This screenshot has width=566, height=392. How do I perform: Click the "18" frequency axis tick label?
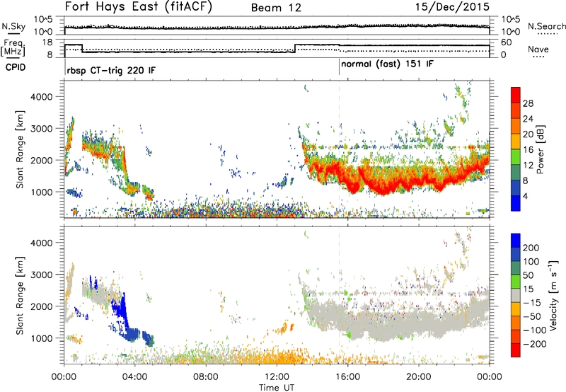(47, 42)
